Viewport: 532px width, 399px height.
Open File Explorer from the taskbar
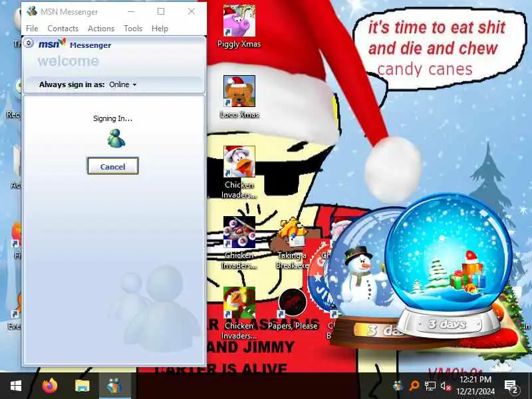click(82, 386)
